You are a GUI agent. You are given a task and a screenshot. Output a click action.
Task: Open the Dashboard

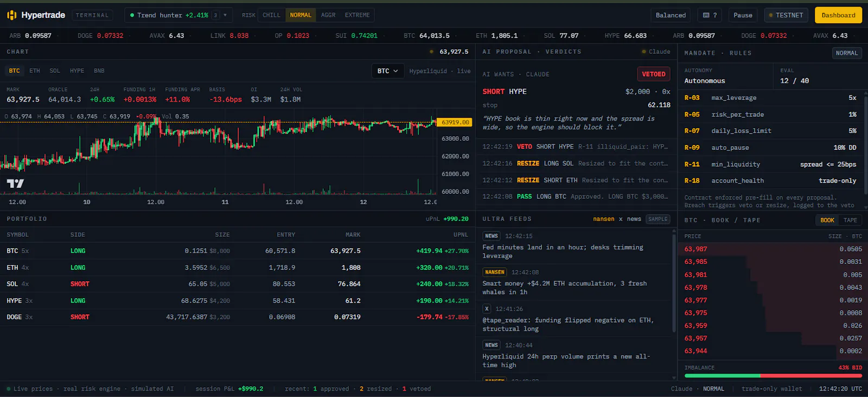point(838,15)
